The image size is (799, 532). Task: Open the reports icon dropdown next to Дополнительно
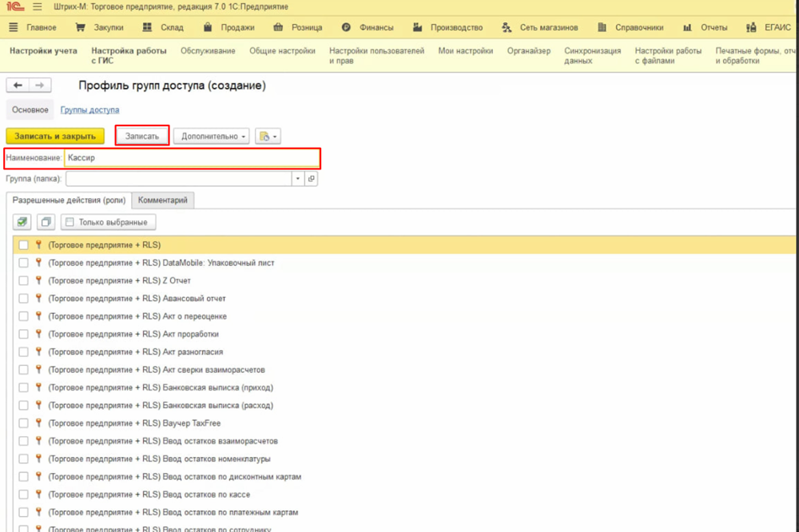[267, 137]
